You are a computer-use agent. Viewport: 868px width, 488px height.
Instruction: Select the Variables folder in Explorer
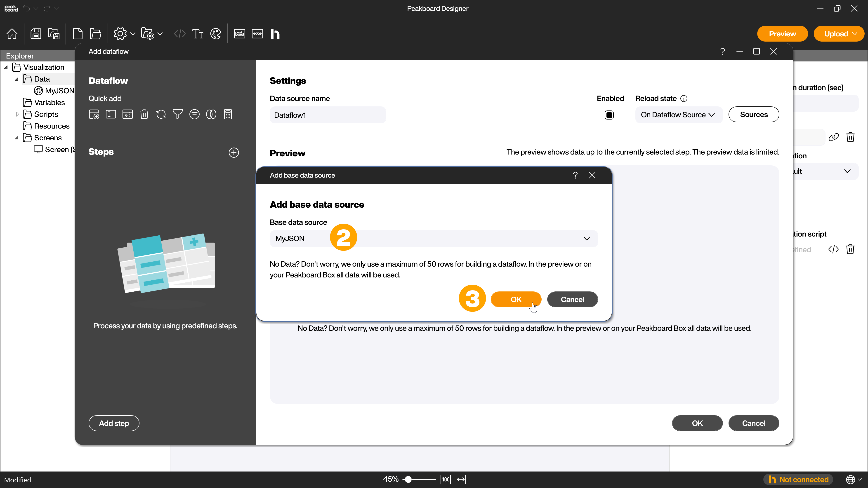44,102
